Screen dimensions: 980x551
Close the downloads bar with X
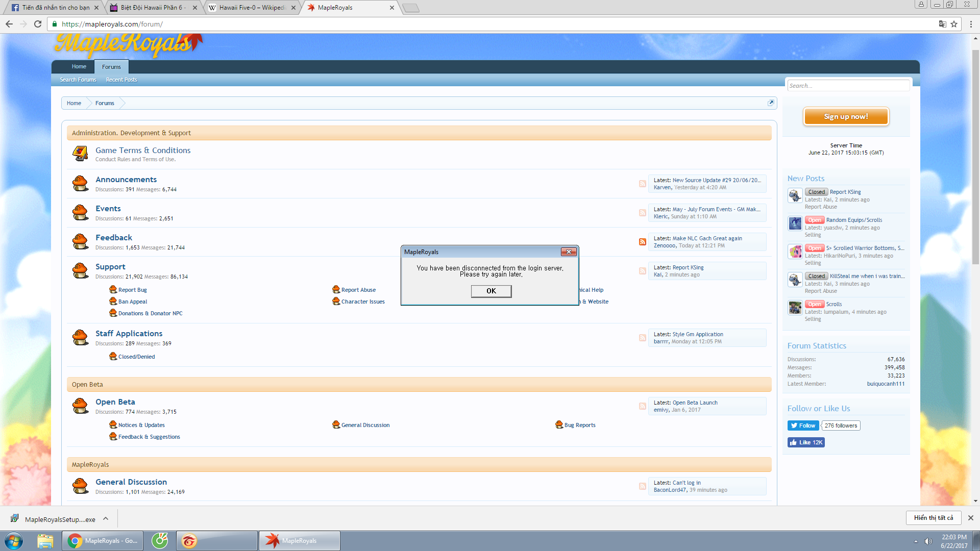click(x=970, y=517)
